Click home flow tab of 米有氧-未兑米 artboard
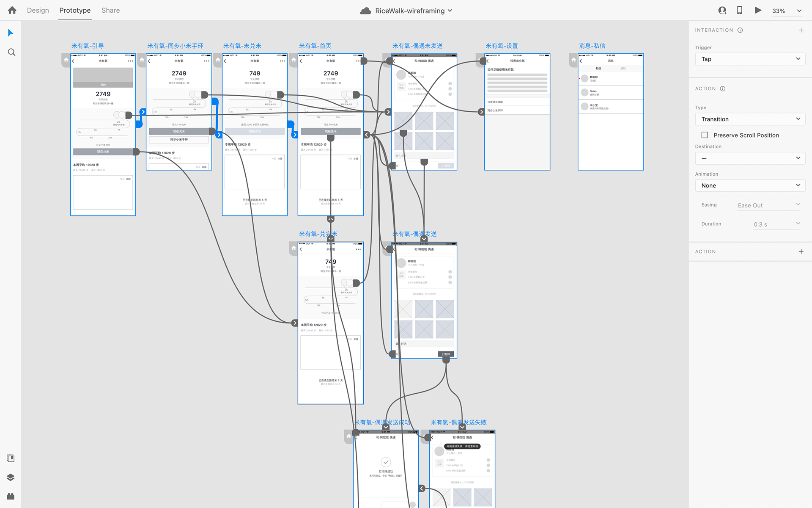 pos(218,60)
